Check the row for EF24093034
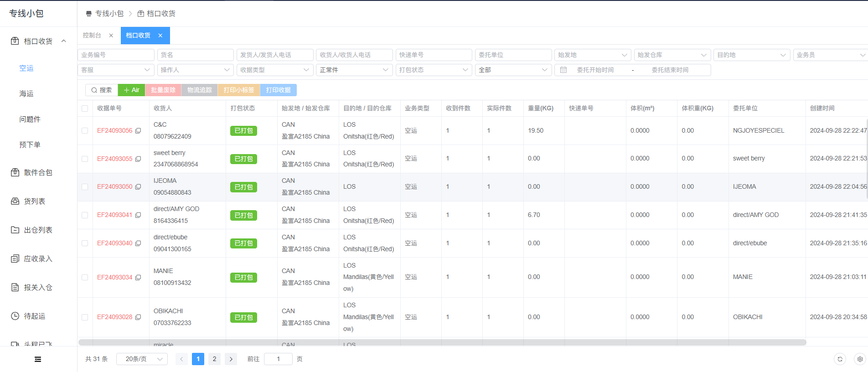Image resolution: width=868 pixels, height=372 pixels. point(85,278)
